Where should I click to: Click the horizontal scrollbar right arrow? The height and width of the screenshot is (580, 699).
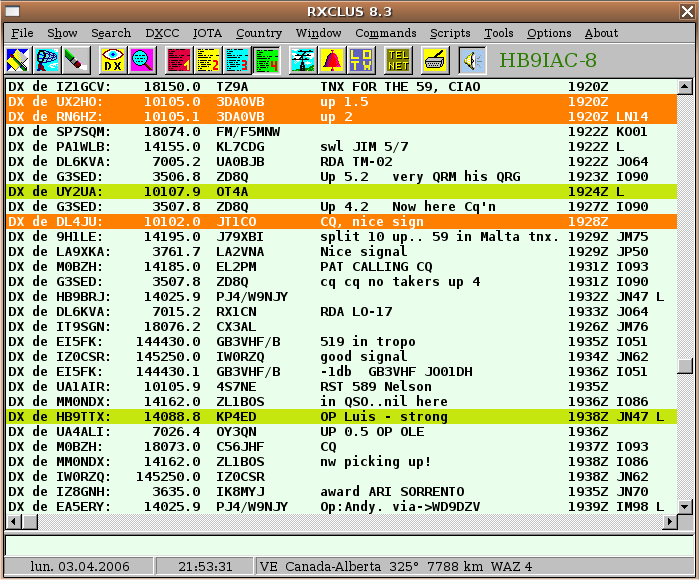tap(670, 521)
